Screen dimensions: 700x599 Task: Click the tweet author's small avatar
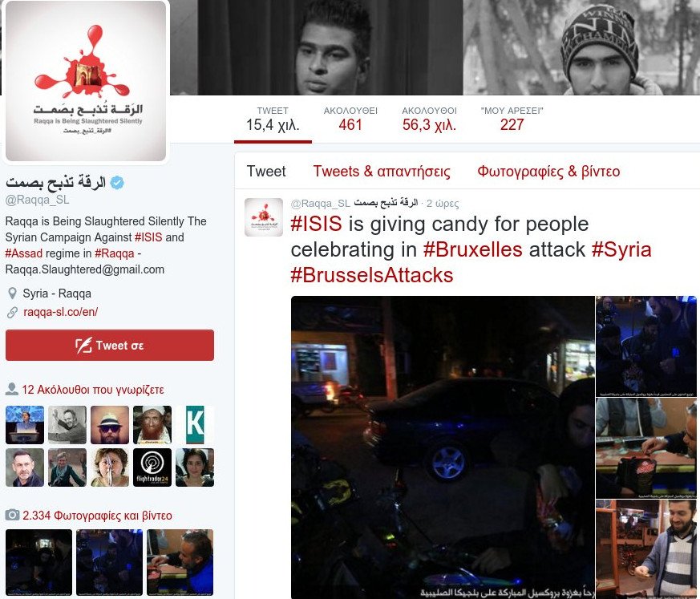tap(264, 217)
